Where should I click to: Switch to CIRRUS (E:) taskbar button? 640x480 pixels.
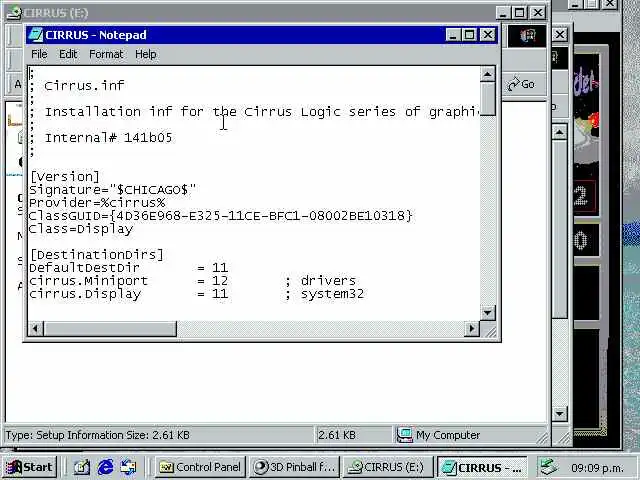click(x=388, y=467)
